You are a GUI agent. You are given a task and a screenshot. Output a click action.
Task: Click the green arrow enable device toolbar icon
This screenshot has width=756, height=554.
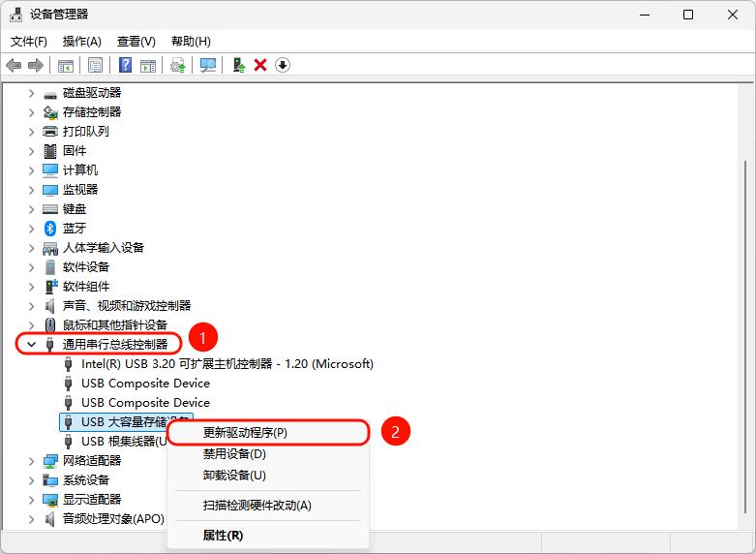pyautogui.click(x=238, y=65)
